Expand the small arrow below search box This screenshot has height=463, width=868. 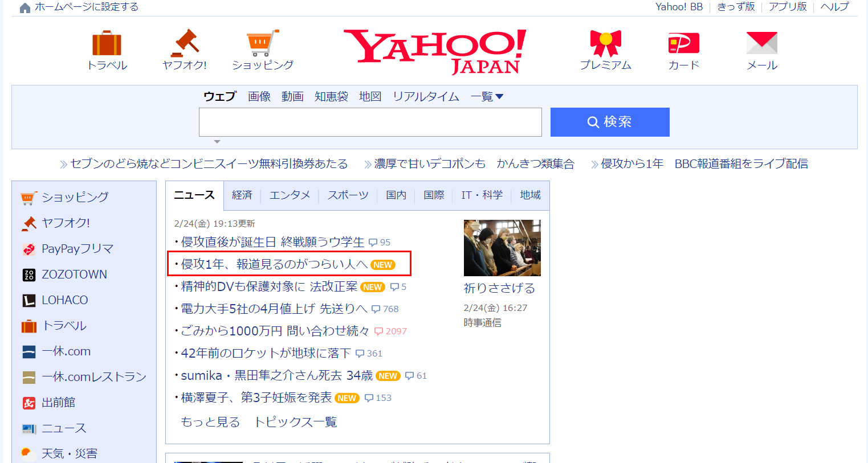click(x=217, y=141)
